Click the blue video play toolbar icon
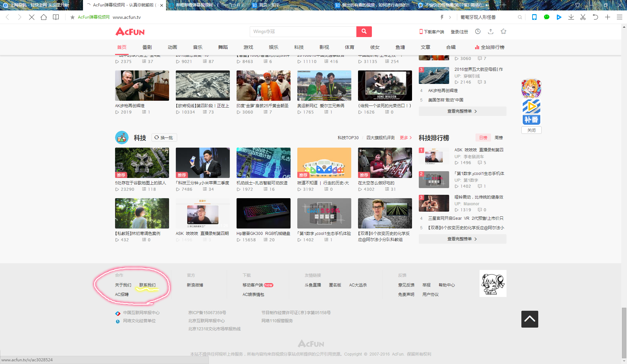This screenshot has width=627, height=364. [559, 17]
